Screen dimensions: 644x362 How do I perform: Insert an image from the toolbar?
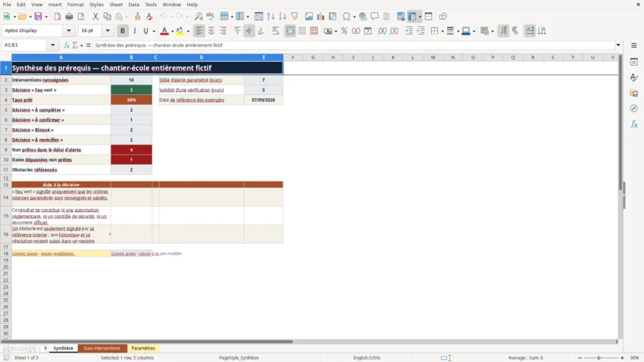(309, 16)
